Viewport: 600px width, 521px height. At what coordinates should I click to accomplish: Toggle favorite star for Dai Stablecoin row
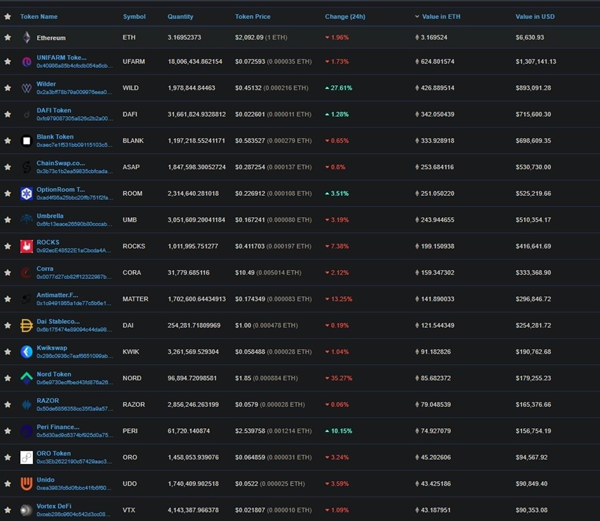(8, 326)
